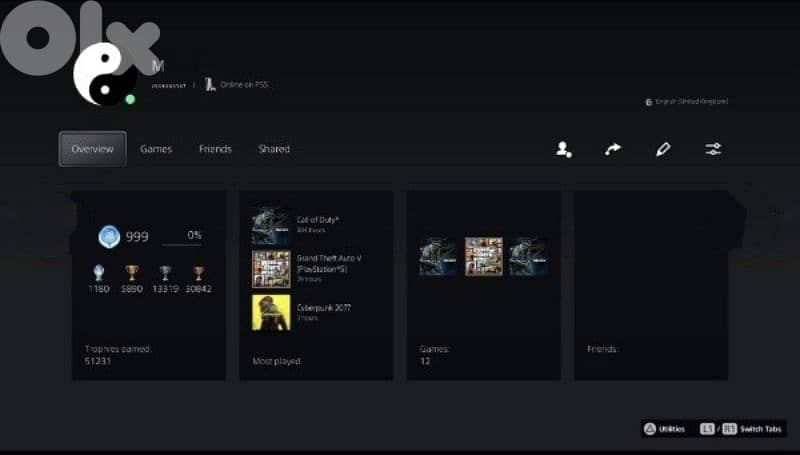Click the platinum trophy icon above 1180
Screen dimensions: 800x455
[99, 272]
